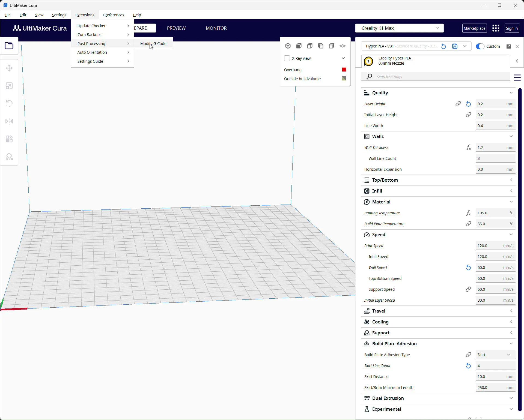Select Modify G-Code from Post Processing
This screenshot has height=420, width=524.
(x=153, y=43)
